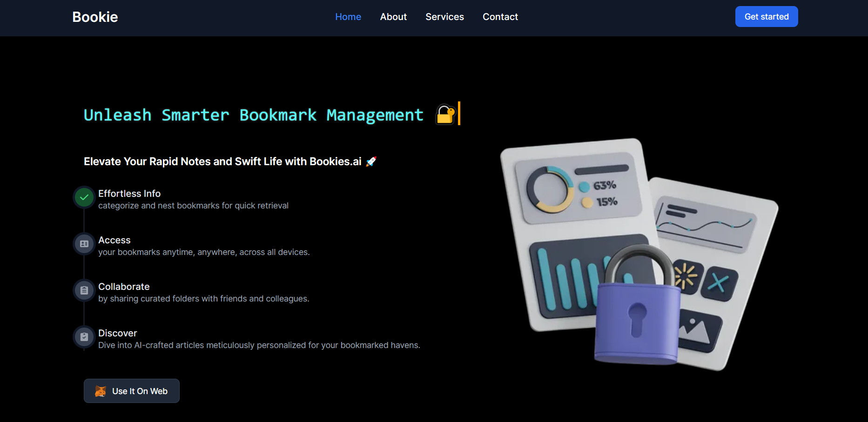Select the contact card icon next to Access
Image resolution: width=868 pixels, height=422 pixels.
pyautogui.click(x=84, y=244)
